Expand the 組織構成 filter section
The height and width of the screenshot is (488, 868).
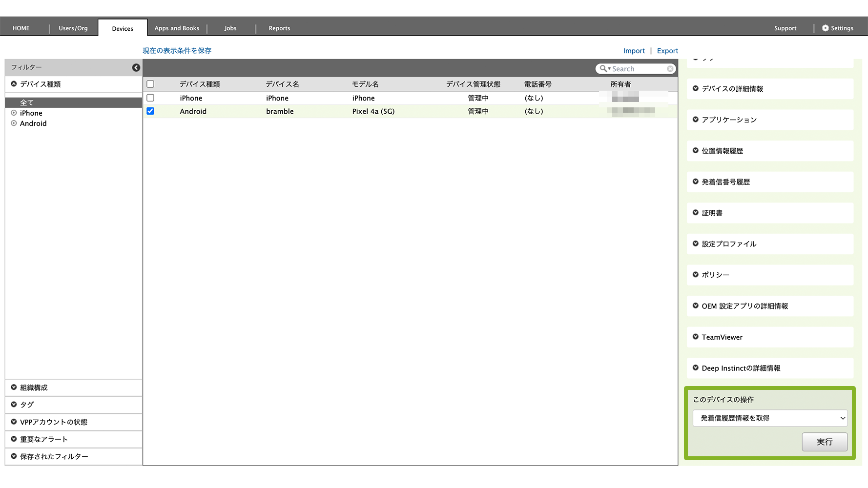(x=34, y=387)
